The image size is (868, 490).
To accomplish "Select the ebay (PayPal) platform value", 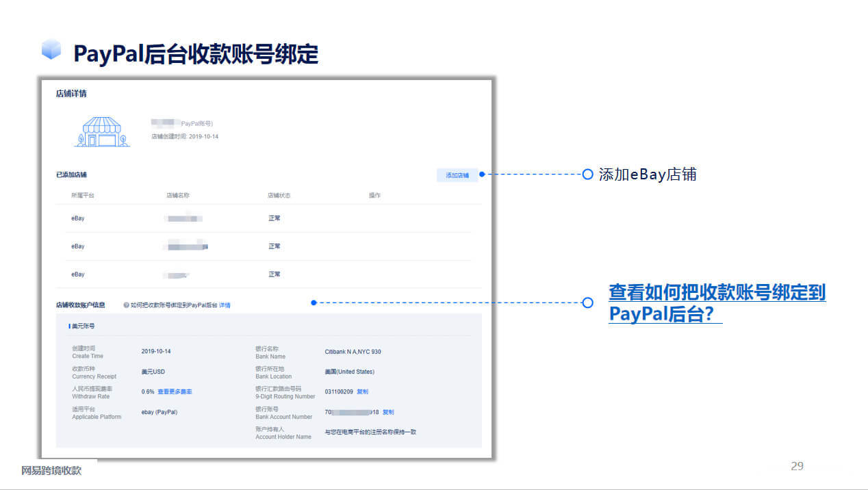I will (x=159, y=412).
